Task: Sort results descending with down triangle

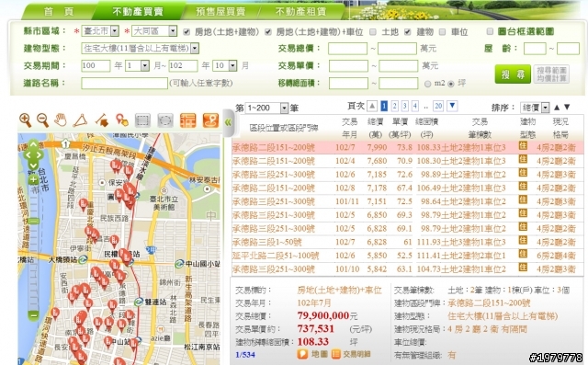Action: pos(567,108)
